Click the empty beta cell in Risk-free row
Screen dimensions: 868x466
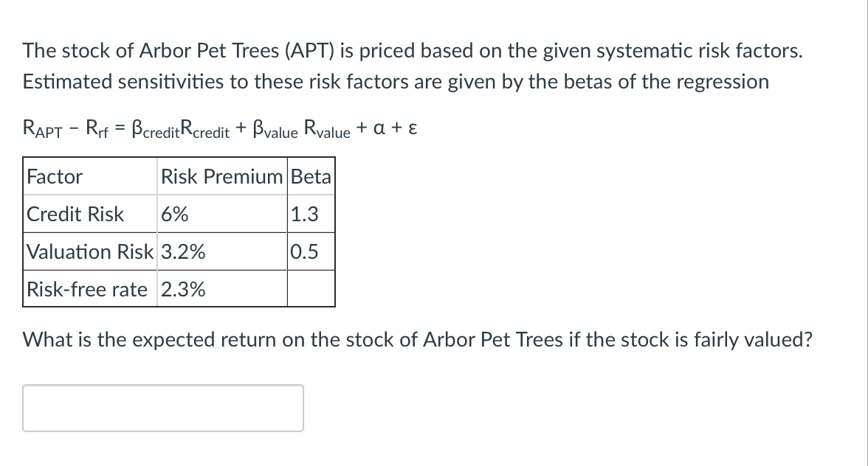tap(311, 288)
